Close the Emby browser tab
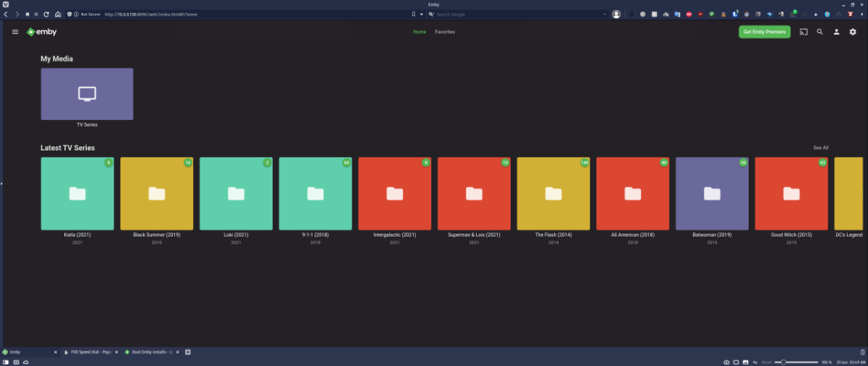 (55, 352)
